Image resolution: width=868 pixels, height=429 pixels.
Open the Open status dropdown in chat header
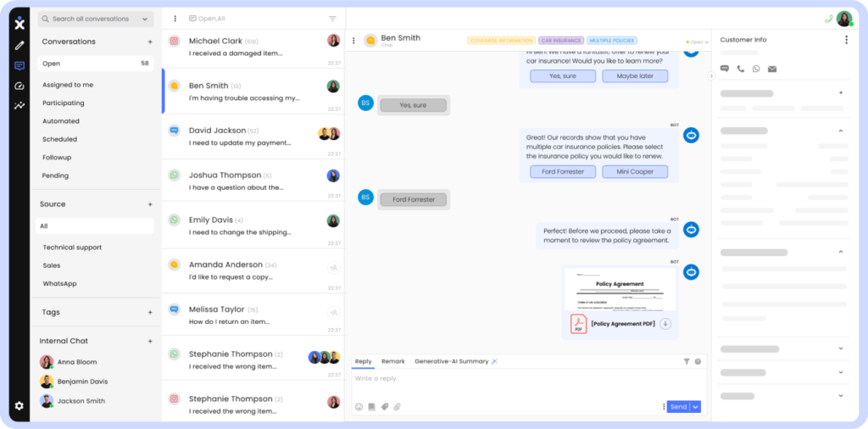click(698, 42)
